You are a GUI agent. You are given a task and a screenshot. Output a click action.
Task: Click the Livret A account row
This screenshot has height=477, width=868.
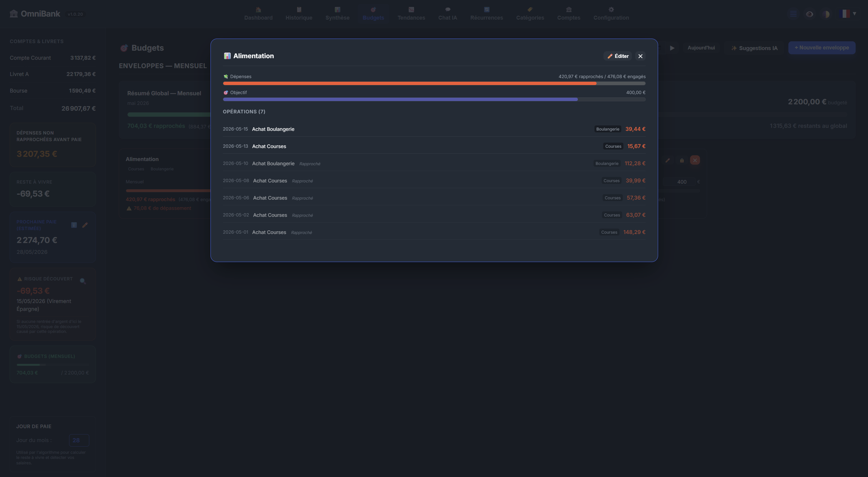(52, 74)
